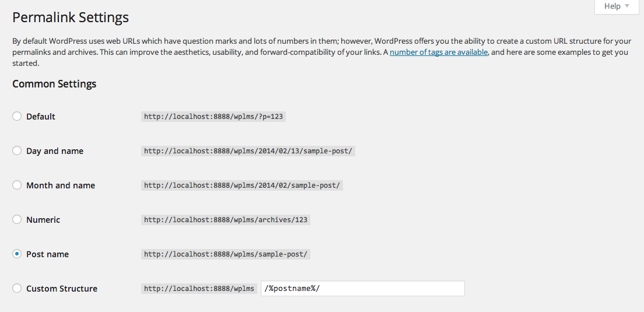Click the 'Custom Structure' label text

point(62,289)
